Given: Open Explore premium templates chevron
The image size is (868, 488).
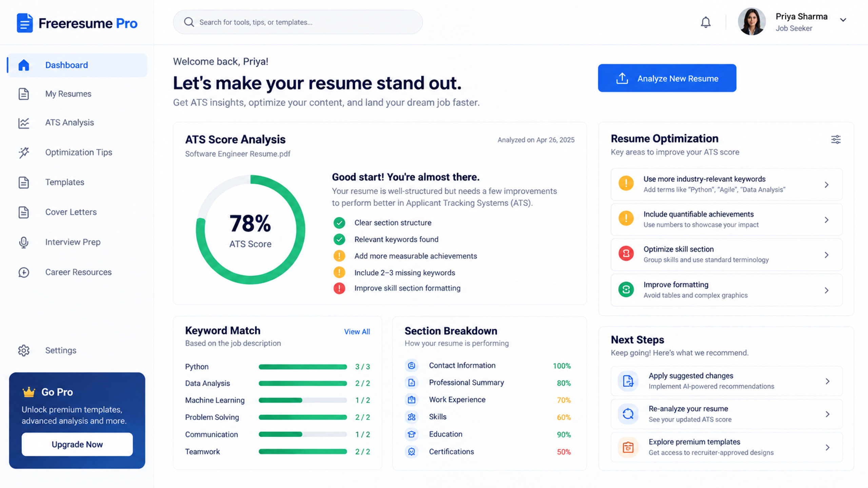Looking at the screenshot, I should [828, 447].
